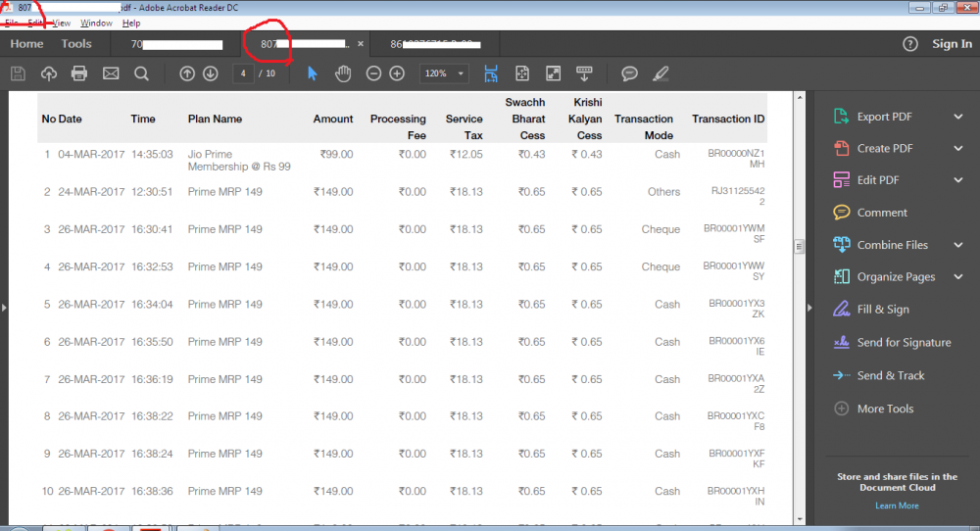
Task: Select the Hand pan tool
Action: click(x=343, y=73)
